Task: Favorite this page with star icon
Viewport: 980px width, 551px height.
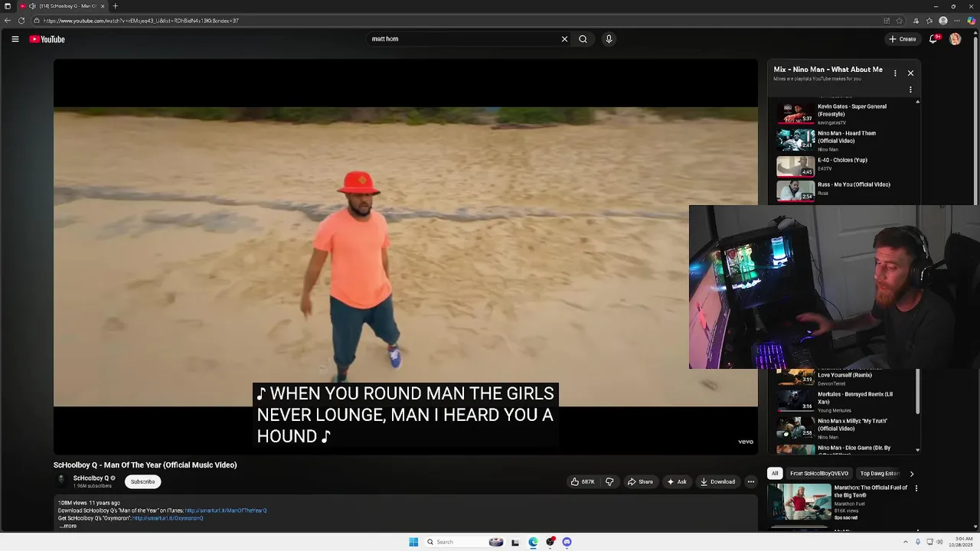Action: pyautogui.click(x=900, y=21)
